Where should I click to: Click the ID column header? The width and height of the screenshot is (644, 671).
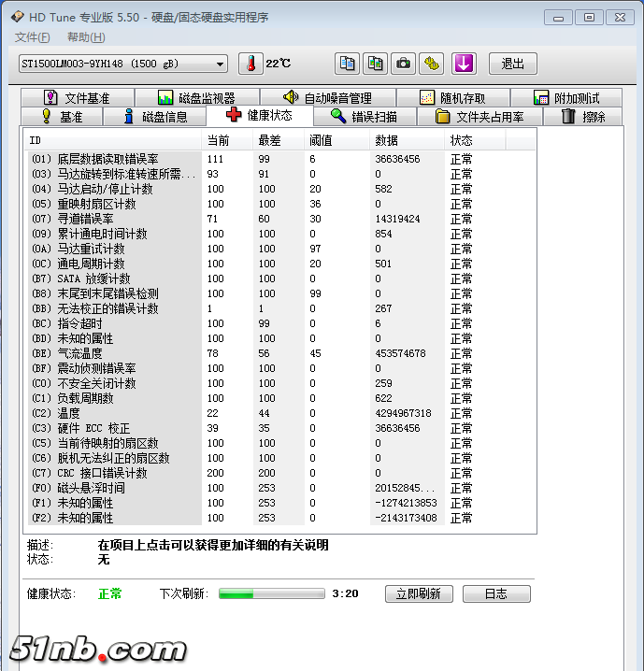(113, 140)
